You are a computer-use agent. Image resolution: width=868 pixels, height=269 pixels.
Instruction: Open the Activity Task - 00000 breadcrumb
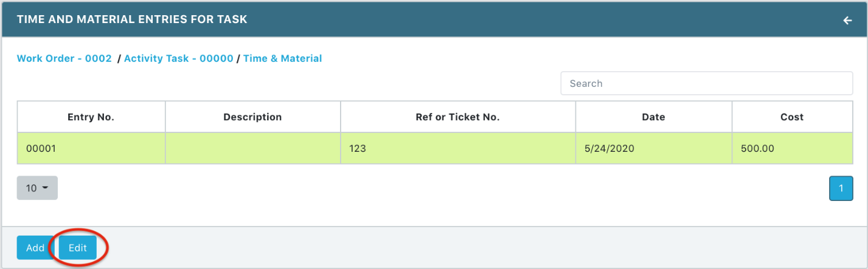(x=178, y=58)
